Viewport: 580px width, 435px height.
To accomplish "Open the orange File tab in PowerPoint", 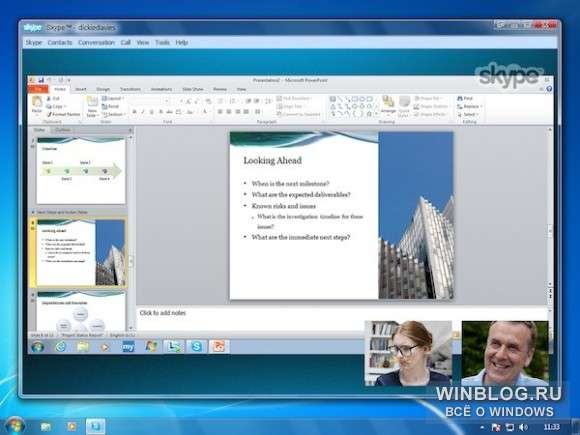I will point(38,89).
